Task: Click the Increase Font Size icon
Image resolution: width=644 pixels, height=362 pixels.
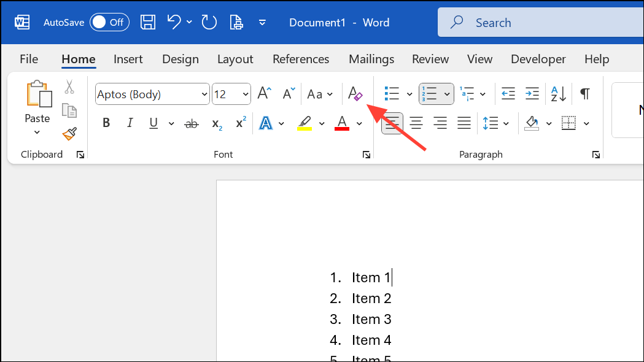Action: coord(263,93)
